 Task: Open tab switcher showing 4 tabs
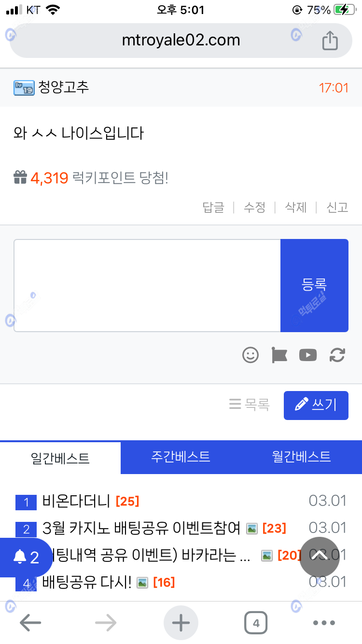tap(256, 623)
